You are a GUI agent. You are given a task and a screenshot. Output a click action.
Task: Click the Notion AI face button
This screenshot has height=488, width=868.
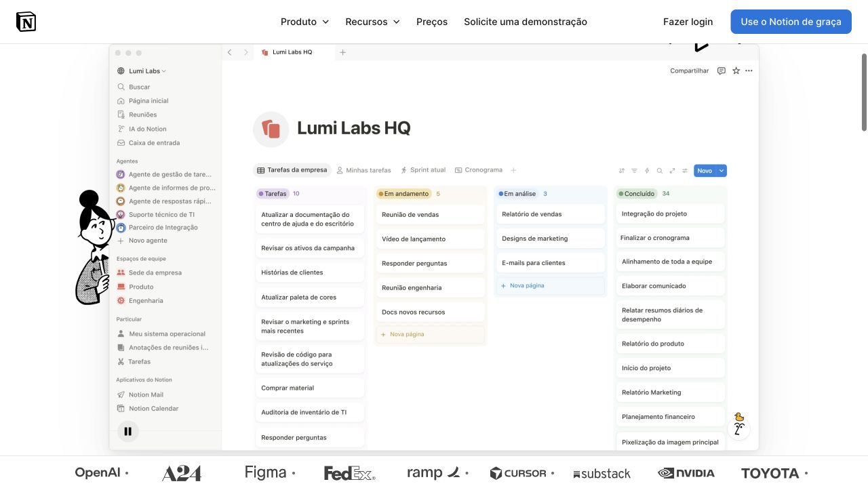tap(739, 428)
